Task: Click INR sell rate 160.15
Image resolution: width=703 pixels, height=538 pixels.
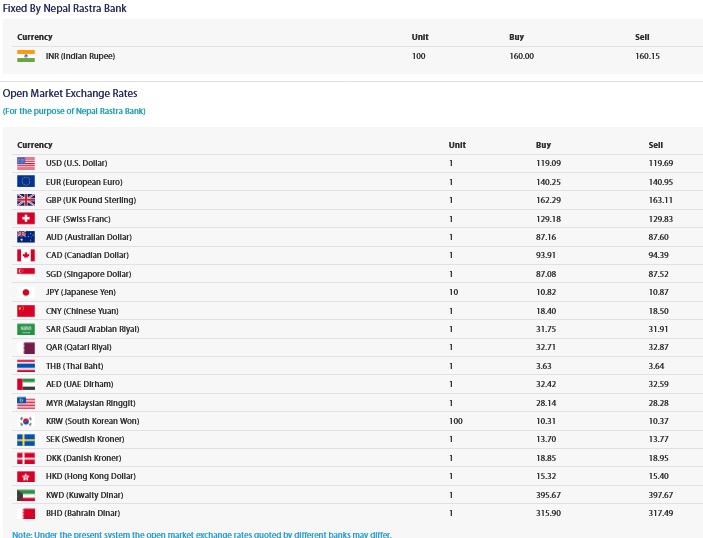Action: [x=647, y=56]
